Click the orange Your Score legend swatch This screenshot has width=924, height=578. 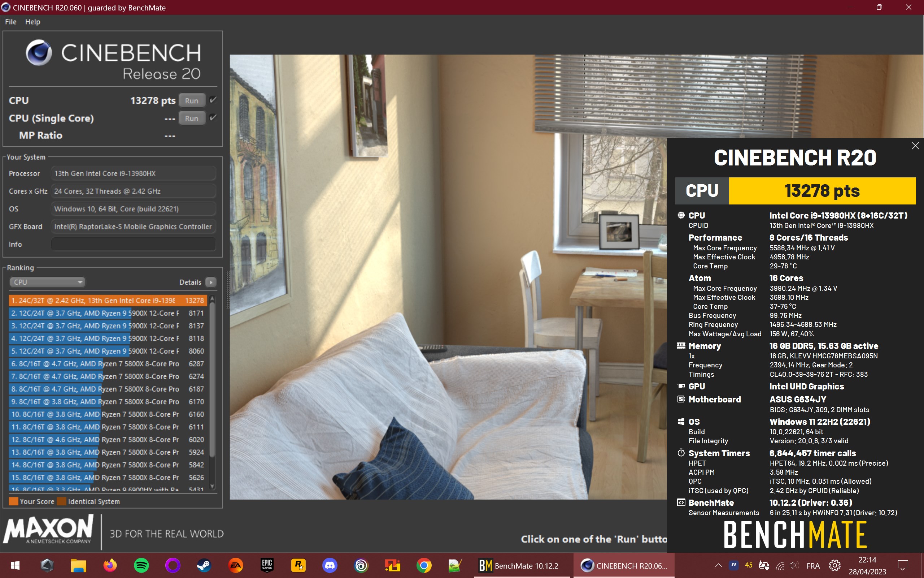(13, 501)
